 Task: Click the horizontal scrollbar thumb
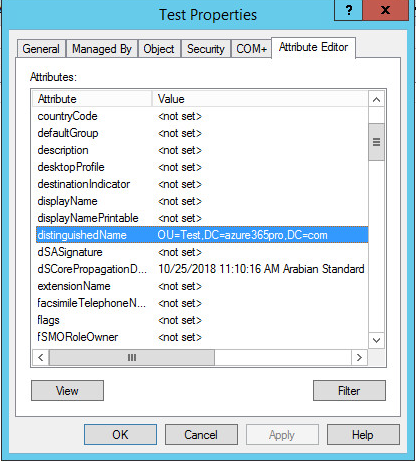[132, 357]
